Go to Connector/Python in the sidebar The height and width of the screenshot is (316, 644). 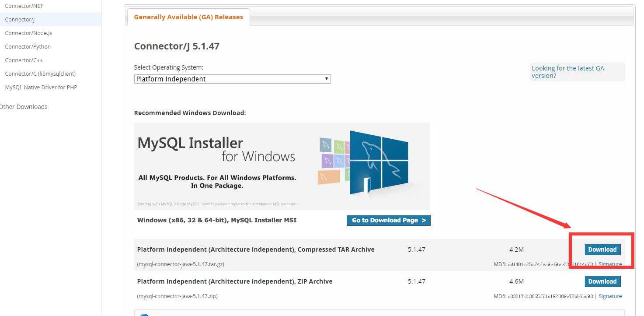point(28,47)
